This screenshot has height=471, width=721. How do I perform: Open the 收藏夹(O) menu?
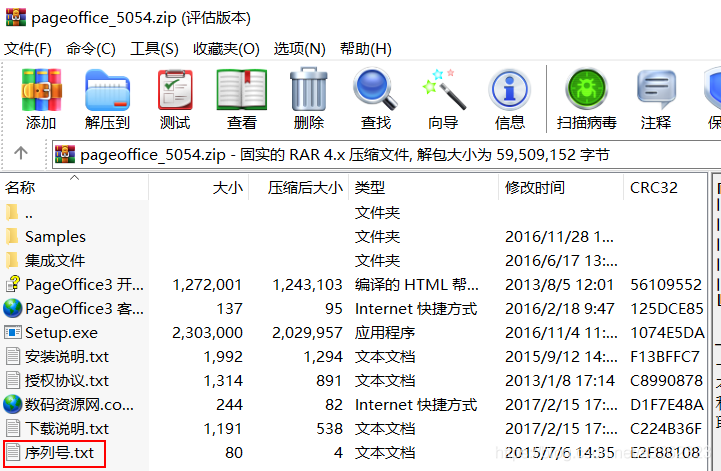point(226,48)
